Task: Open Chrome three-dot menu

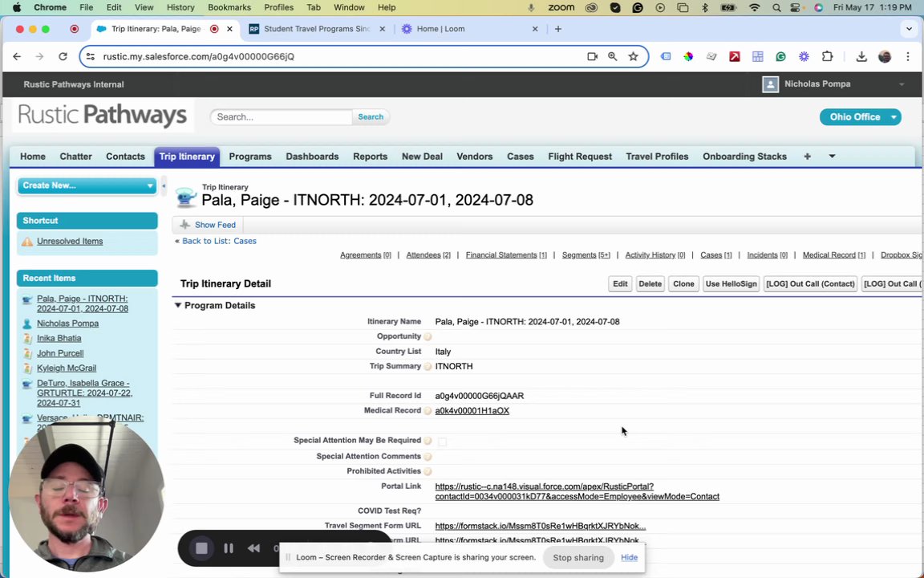Action: coord(907,57)
